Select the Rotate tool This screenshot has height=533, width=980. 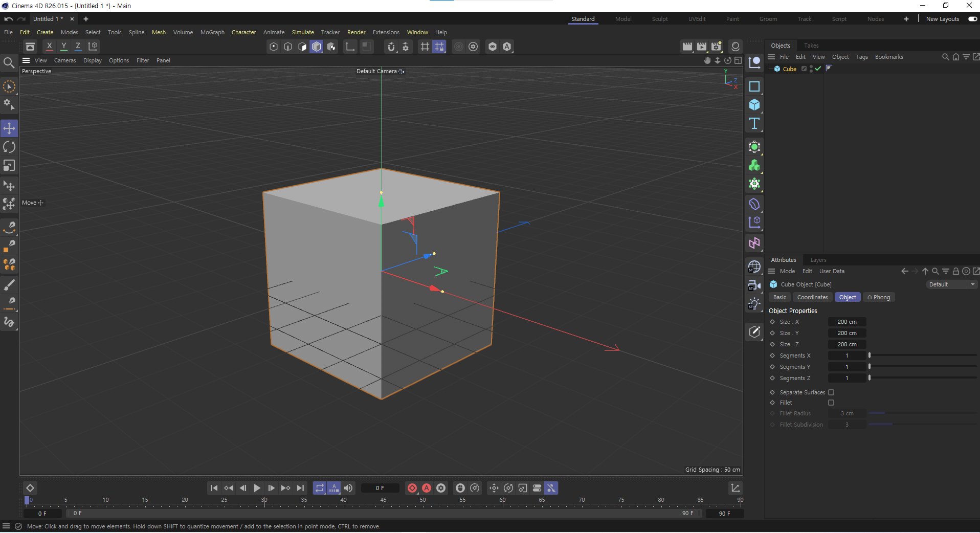pos(9,147)
